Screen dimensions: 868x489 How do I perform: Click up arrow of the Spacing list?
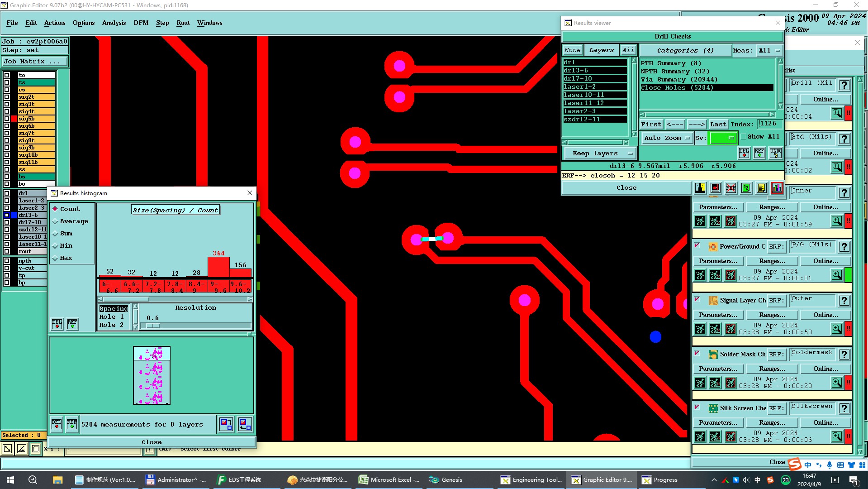click(x=135, y=307)
